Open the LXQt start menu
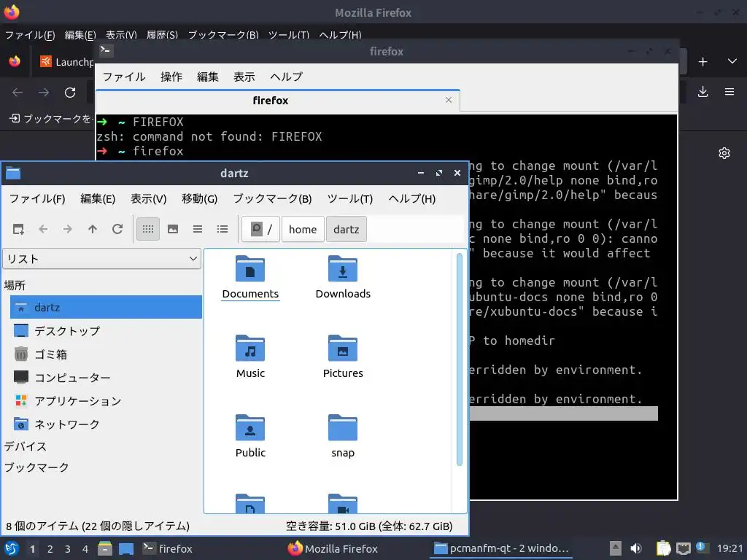 click(12, 548)
